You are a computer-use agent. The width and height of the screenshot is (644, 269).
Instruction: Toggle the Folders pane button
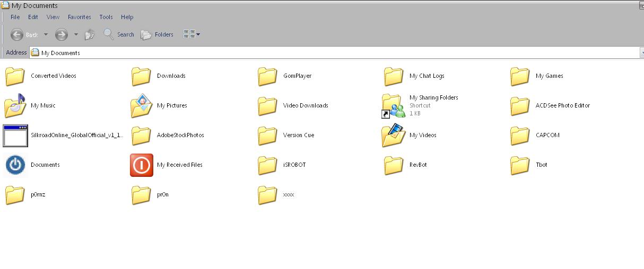157,34
